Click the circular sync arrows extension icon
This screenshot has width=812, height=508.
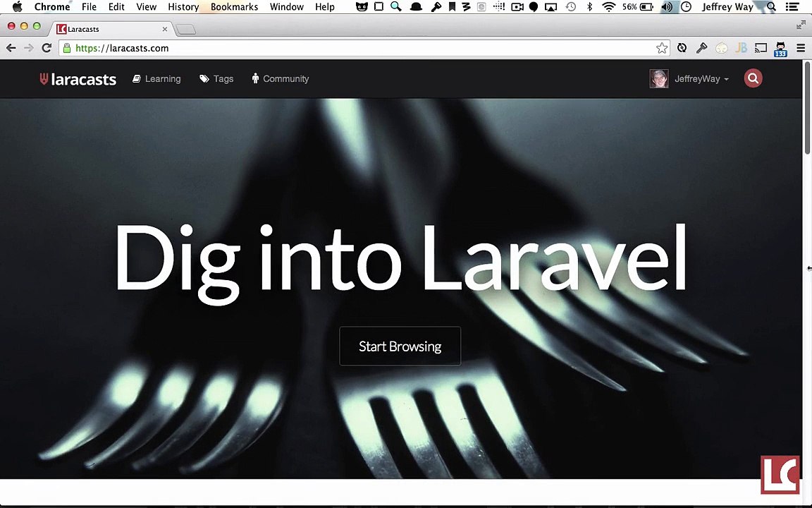coord(682,48)
